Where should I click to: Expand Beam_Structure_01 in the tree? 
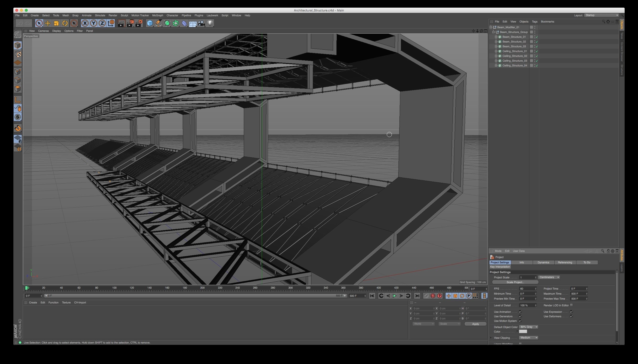point(496,37)
